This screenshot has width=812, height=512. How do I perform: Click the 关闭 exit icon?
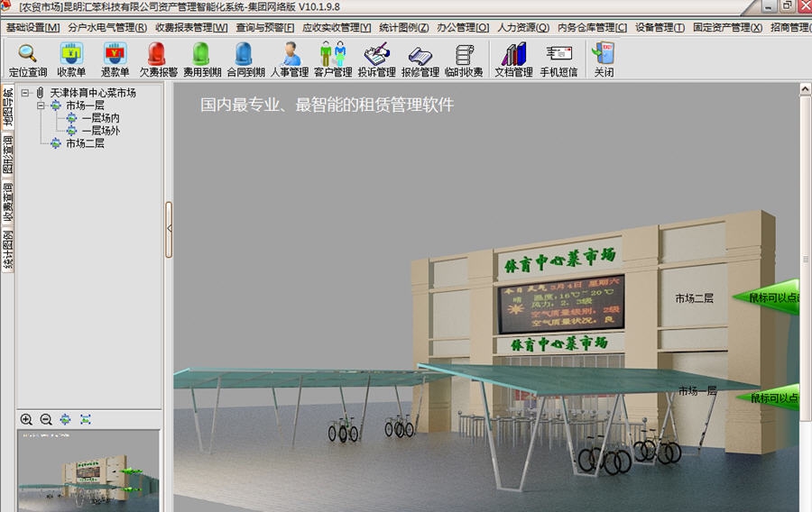tap(604, 59)
